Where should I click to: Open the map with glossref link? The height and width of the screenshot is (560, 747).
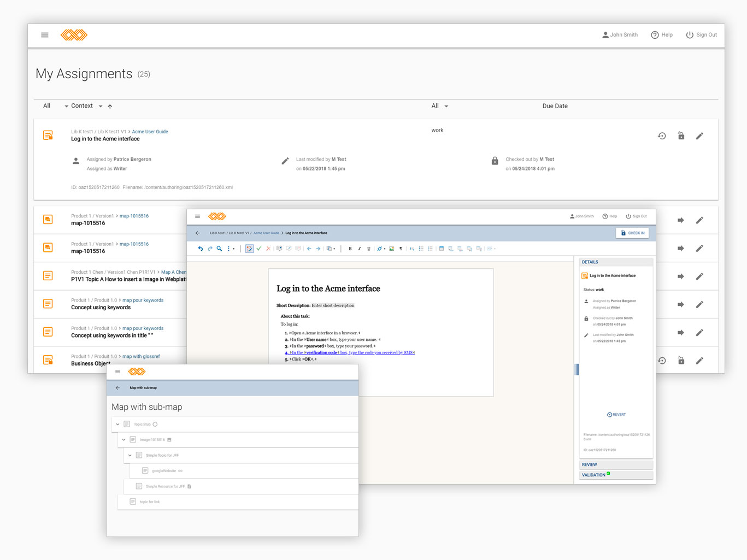click(x=141, y=357)
